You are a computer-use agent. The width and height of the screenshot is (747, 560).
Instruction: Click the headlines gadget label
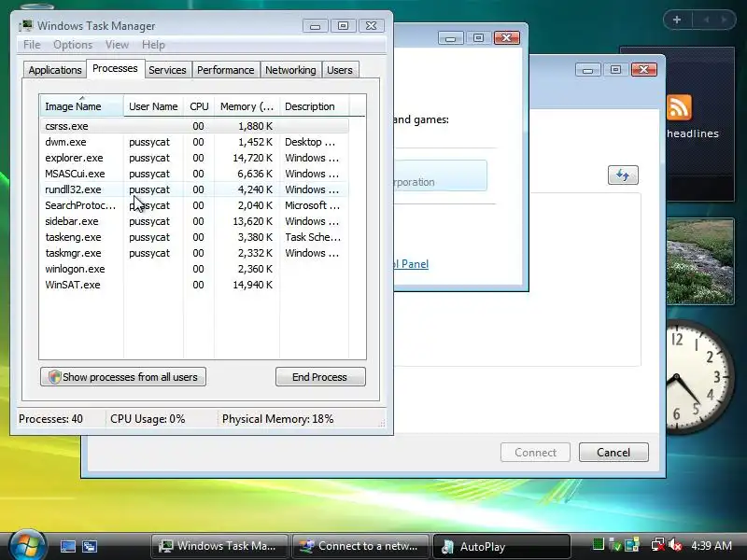click(693, 133)
